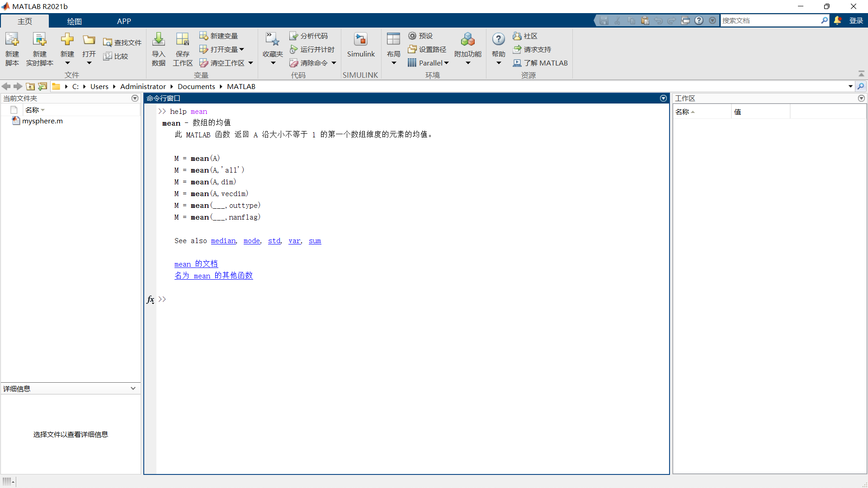Open the mean documentation (mean 的文档) link
The height and width of the screenshot is (488, 868).
point(196,264)
